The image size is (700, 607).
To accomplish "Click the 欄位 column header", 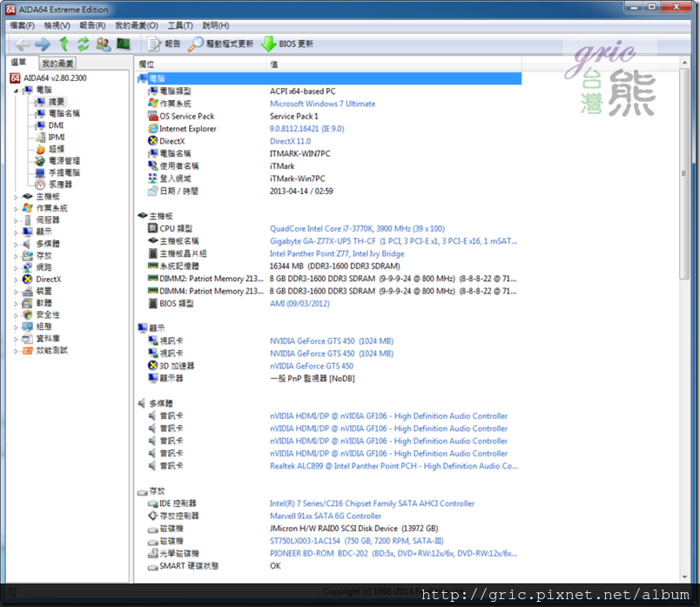I will (201, 64).
